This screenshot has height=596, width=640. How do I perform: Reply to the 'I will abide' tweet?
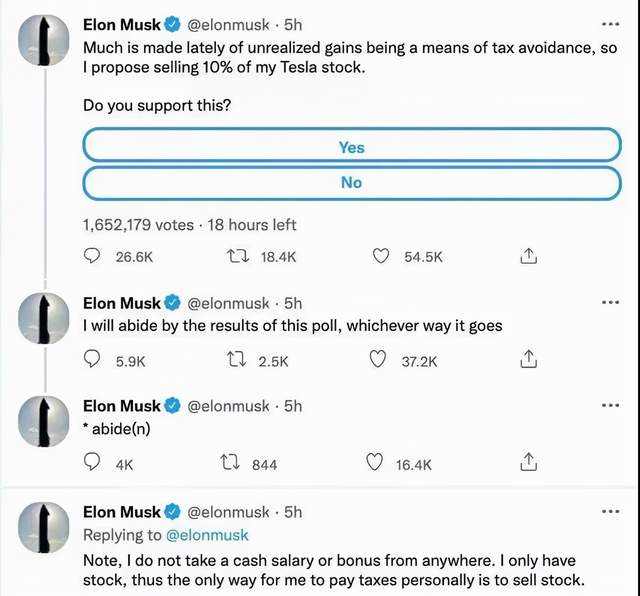click(92, 360)
